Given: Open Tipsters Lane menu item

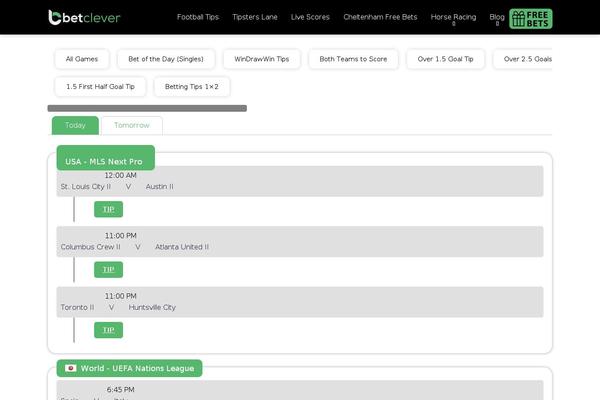Looking at the screenshot, I should [255, 17].
